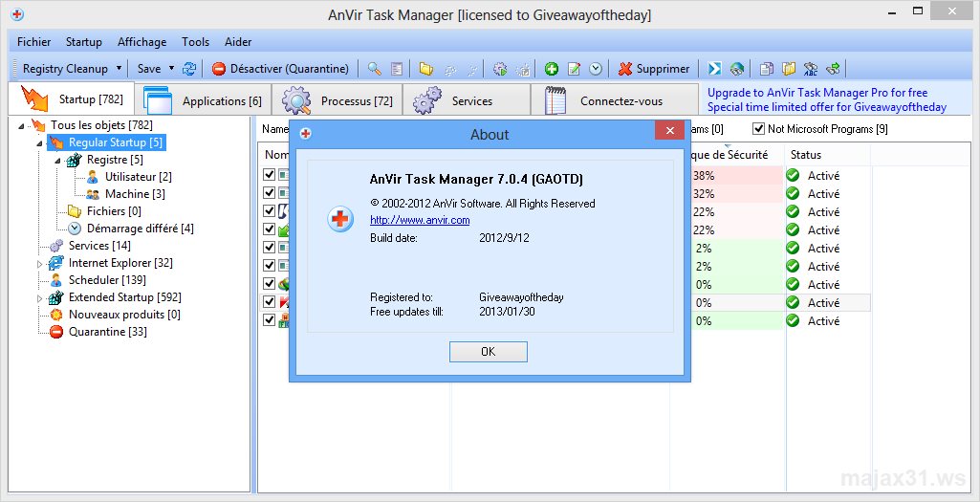Click Désactiver (Quarantine) button
This screenshot has width=980, height=502.
(280, 69)
